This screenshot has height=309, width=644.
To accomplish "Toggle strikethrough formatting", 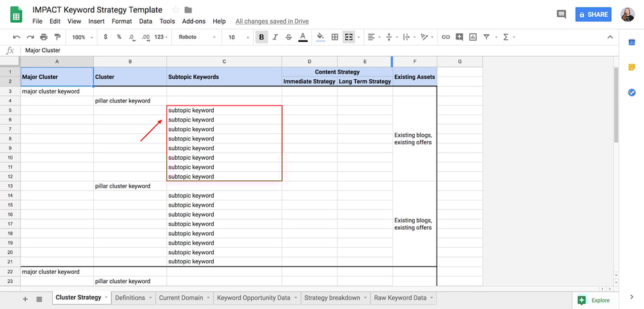I will point(288,37).
